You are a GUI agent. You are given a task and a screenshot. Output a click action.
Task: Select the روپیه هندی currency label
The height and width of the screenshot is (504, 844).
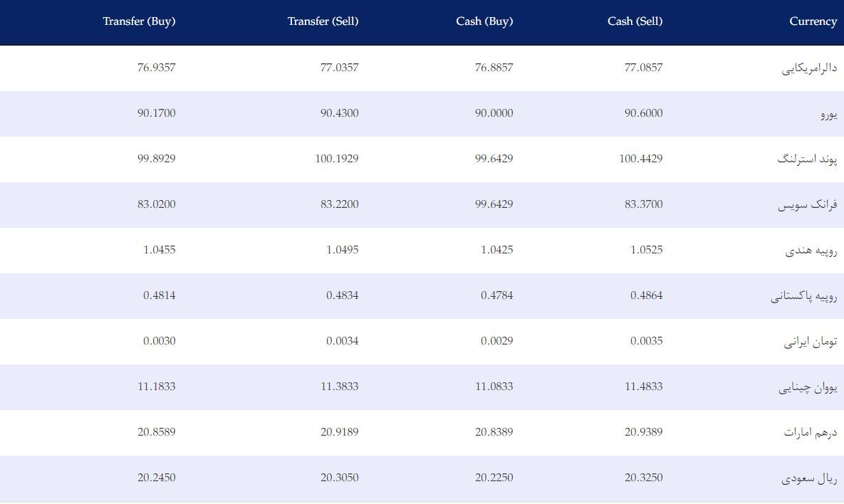(x=811, y=251)
